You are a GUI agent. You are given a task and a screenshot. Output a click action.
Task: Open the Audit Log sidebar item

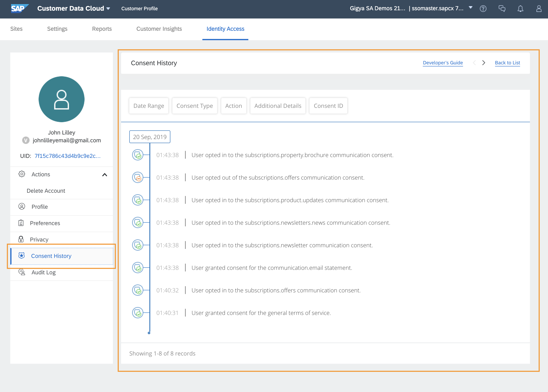(x=44, y=272)
